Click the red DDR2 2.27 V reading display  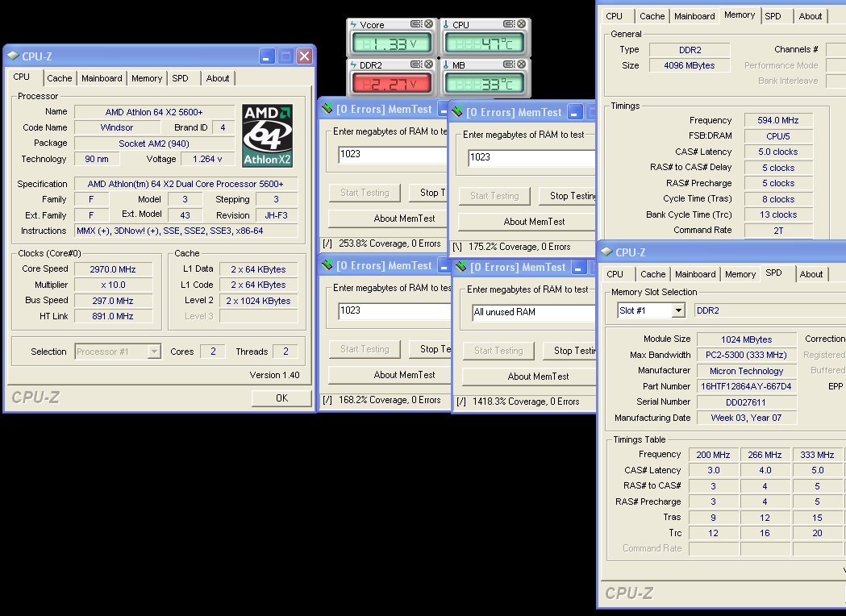click(x=392, y=84)
